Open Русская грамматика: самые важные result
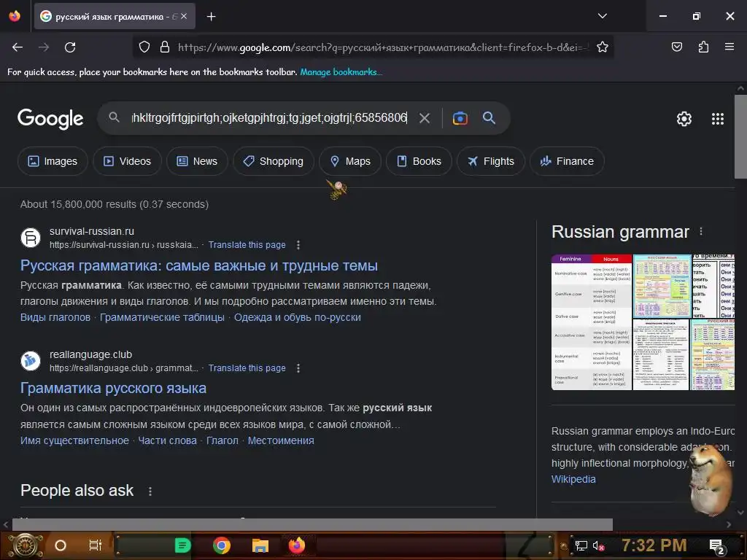The image size is (747, 560). click(x=198, y=265)
